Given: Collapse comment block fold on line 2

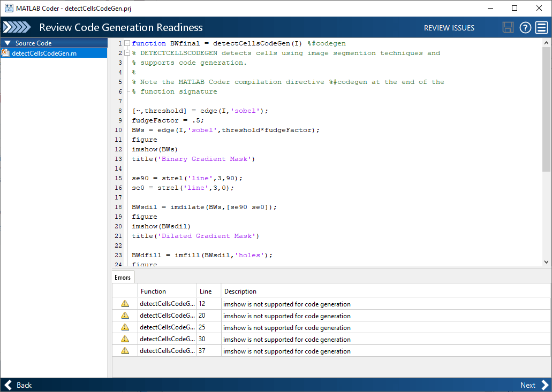Looking at the screenshot, I should pos(127,53).
